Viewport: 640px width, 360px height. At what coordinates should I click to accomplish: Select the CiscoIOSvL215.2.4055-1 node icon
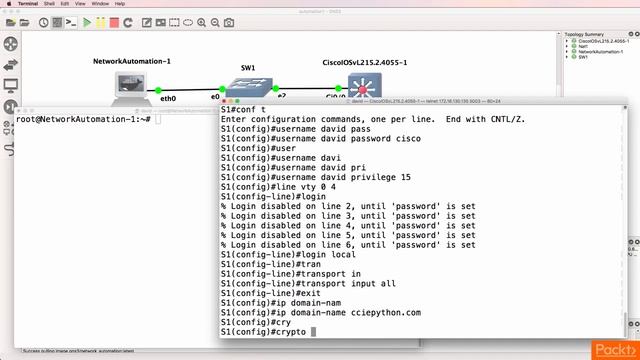pyautogui.click(x=364, y=86)
